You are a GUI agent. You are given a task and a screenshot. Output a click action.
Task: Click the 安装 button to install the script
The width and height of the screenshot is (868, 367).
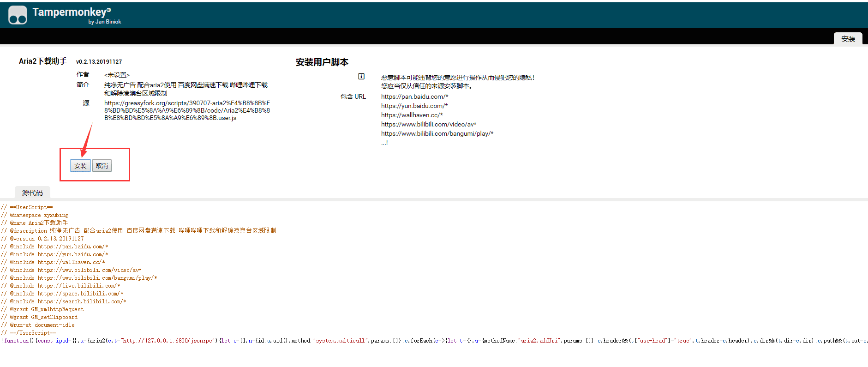click(x=80, y=166)
